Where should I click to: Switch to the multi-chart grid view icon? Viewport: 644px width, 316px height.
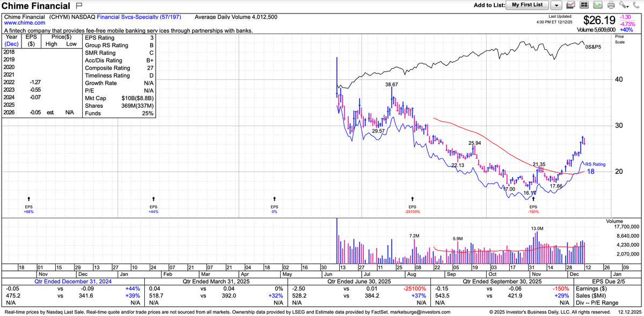point(584,5)
